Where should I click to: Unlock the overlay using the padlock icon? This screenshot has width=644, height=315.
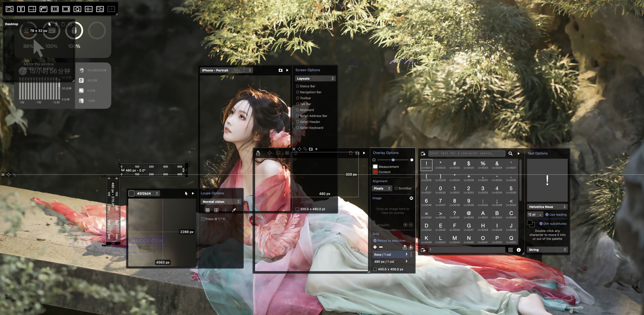point(259,153)
